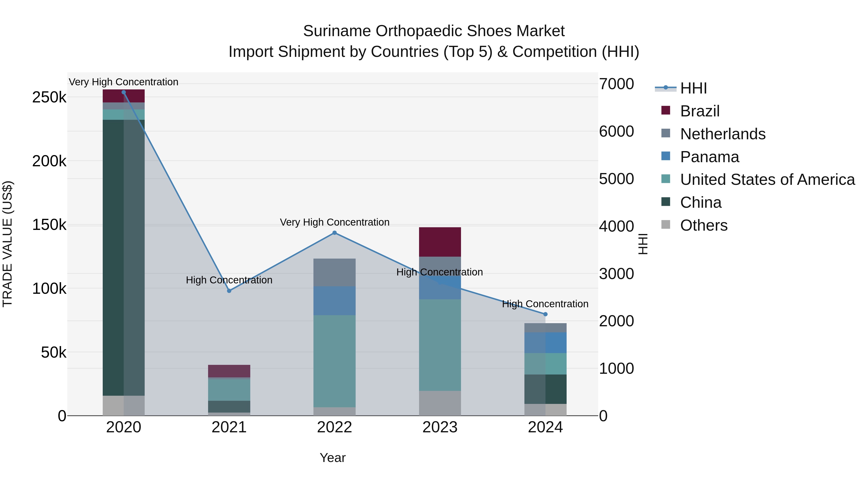Click the 7000 right-axis tick label
Viewport: 868px width, 488px height.
pyautogui.click(x=617, y=84)
